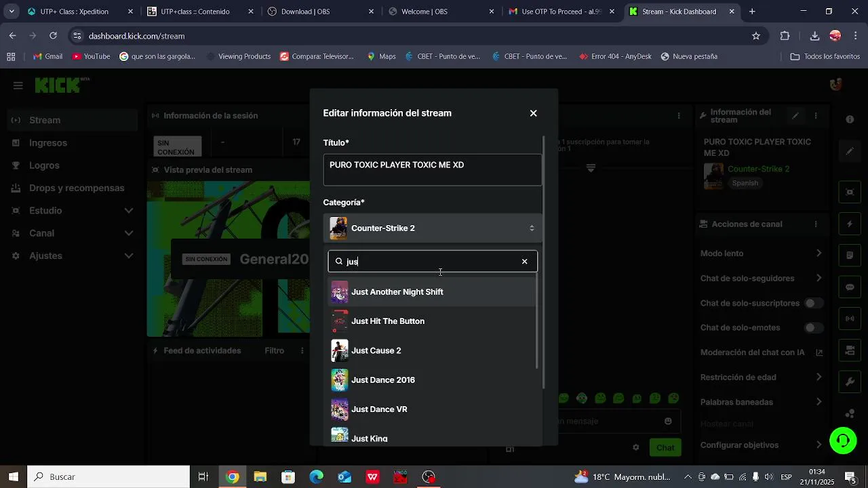This screenshot has width=868, height=488.
Task: Open the green headset support button
Action: click(843, 441)
